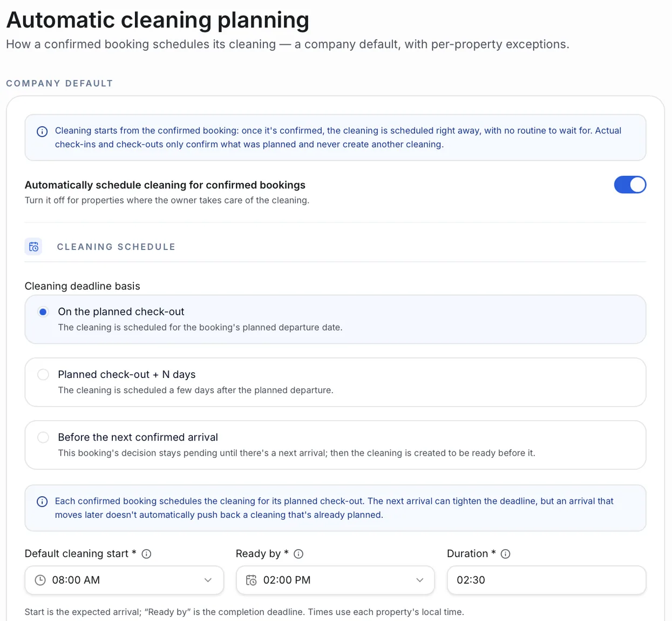
Task: Open the Default cleaning start 08:00 AM dropdown
Action: pyautogui.click(x=124, y=580)
